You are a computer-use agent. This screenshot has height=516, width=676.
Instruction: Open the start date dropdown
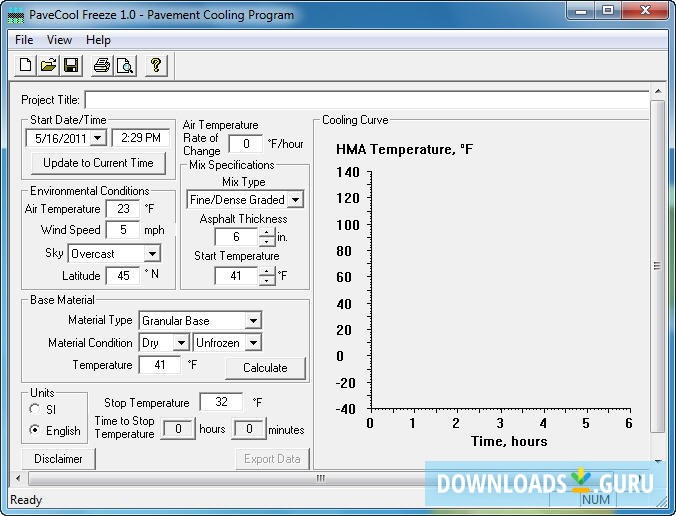click(98, 138)
